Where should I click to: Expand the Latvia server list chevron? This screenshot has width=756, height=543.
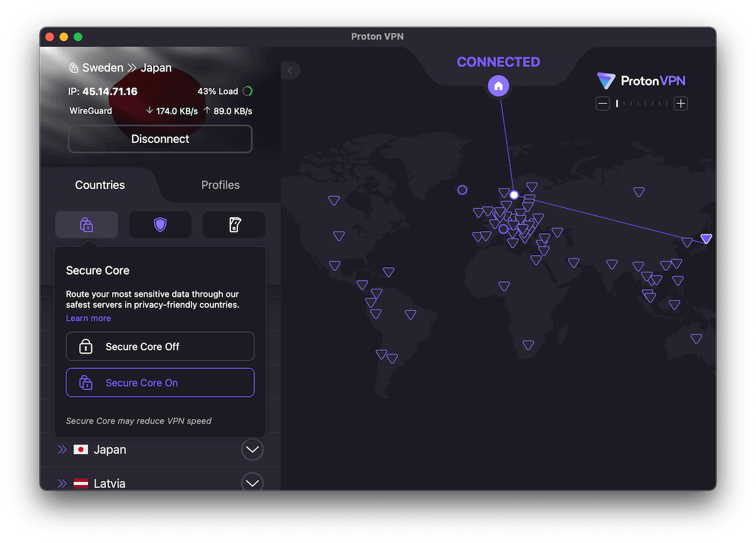coord(252,483)
